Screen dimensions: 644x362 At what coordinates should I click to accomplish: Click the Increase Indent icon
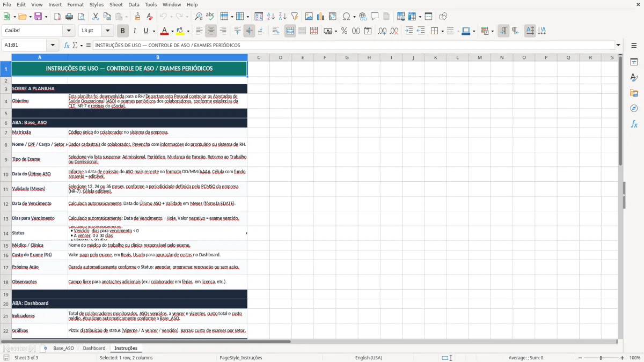[x=409, y=31]
